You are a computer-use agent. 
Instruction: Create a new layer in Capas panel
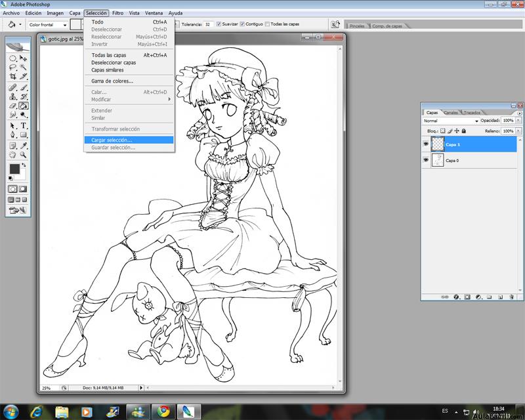click(500, 297)
